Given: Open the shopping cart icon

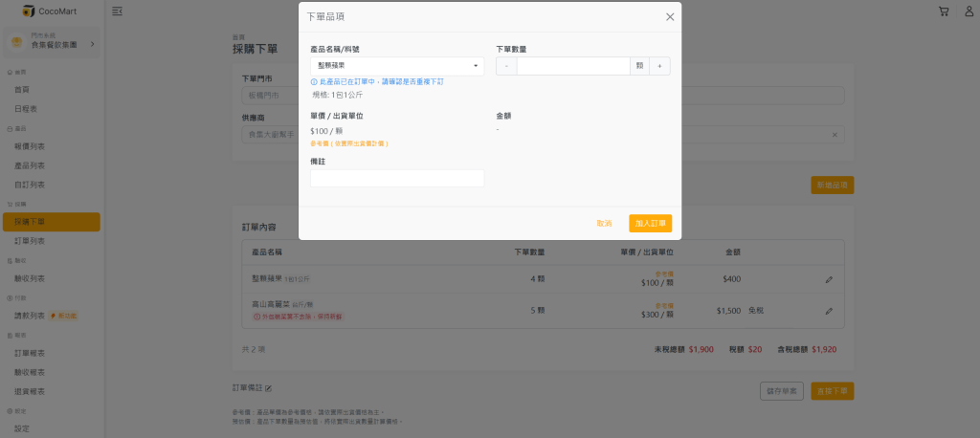Looking at the screenshot, I should (943, 11).
